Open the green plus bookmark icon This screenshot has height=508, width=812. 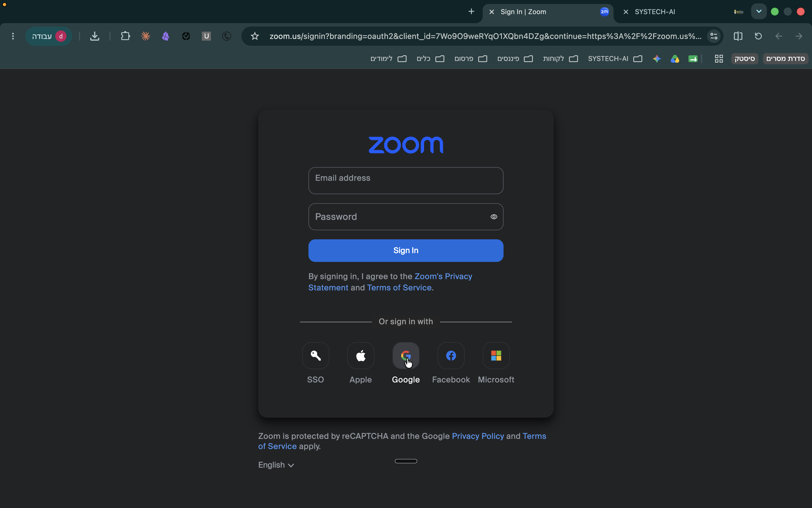coord(693,59)
